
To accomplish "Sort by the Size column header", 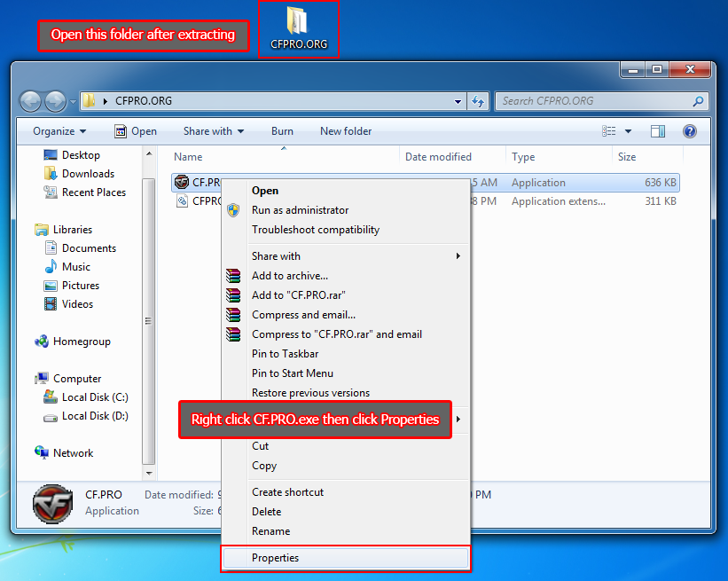I will tap(626, 157).
